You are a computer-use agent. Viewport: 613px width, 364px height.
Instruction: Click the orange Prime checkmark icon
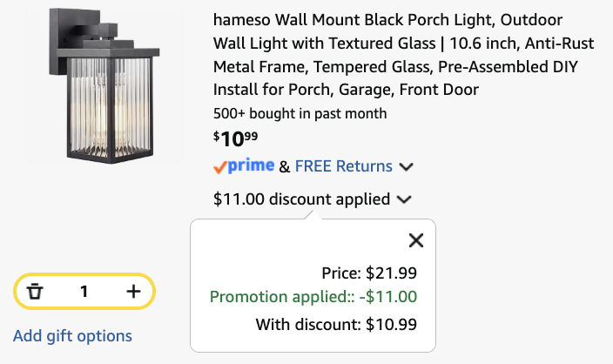click(x=219, y=167)
